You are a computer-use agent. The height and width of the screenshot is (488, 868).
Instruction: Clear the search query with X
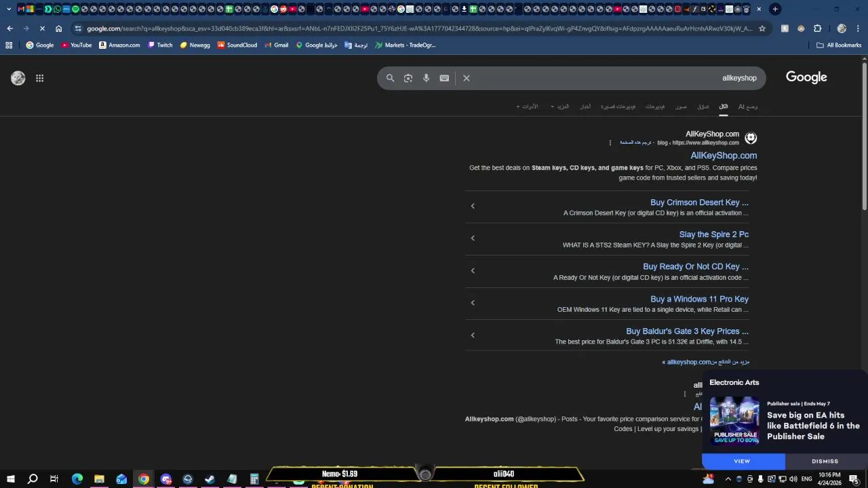point(467,78)
